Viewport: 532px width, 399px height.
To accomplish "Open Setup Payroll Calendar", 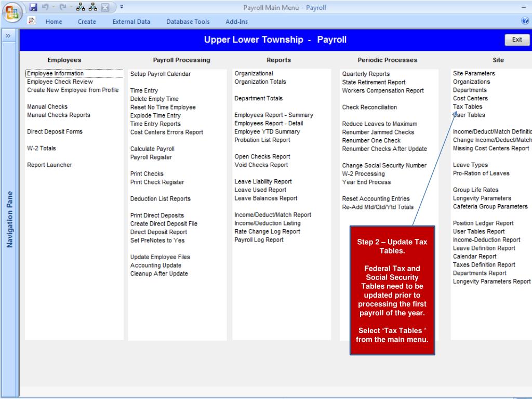I will point(161,74).
